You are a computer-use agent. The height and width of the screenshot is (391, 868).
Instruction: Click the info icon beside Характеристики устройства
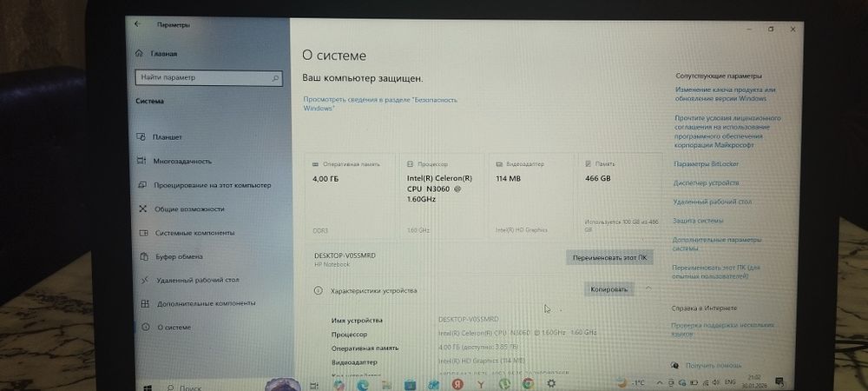point(318,290)
